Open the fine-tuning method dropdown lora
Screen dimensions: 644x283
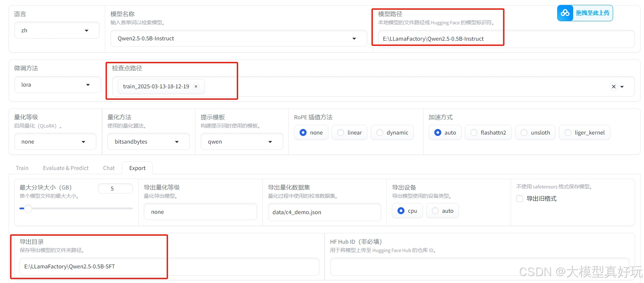click(x=57, y=84)
